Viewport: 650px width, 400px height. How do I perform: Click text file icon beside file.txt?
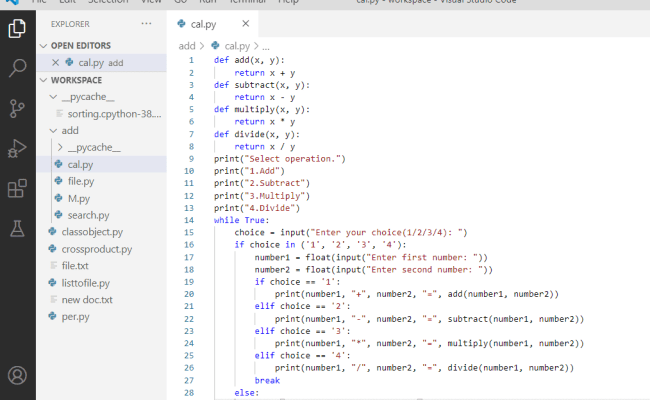[x=53, y=265]
